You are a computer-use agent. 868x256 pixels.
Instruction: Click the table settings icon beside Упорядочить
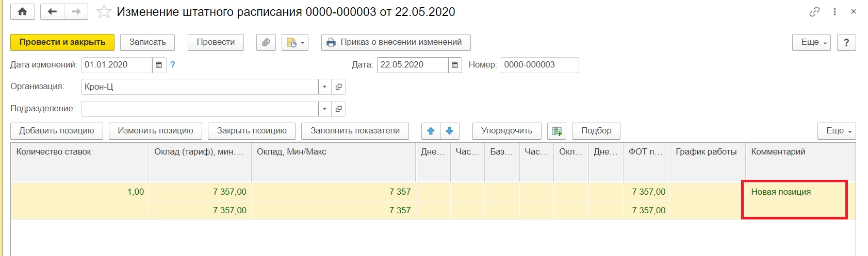556,131
